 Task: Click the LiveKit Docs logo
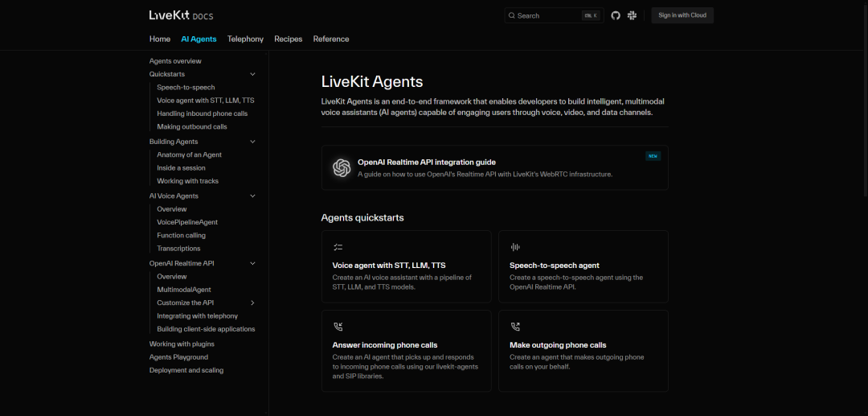pyautogui.click(x=181, y=15)
